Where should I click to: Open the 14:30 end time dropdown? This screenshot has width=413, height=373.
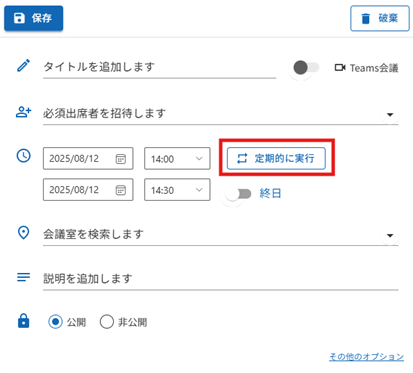pos(177,190)
